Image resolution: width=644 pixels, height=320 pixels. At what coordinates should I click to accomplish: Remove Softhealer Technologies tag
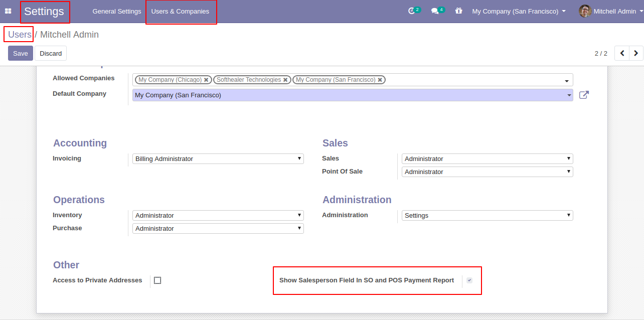pyautogui.click(x=285, y=80)
